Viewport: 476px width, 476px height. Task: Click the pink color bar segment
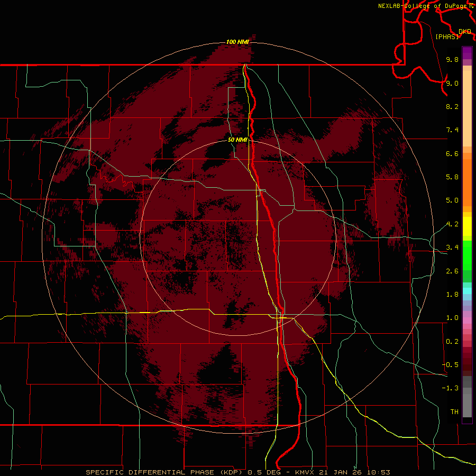[467, 321]
